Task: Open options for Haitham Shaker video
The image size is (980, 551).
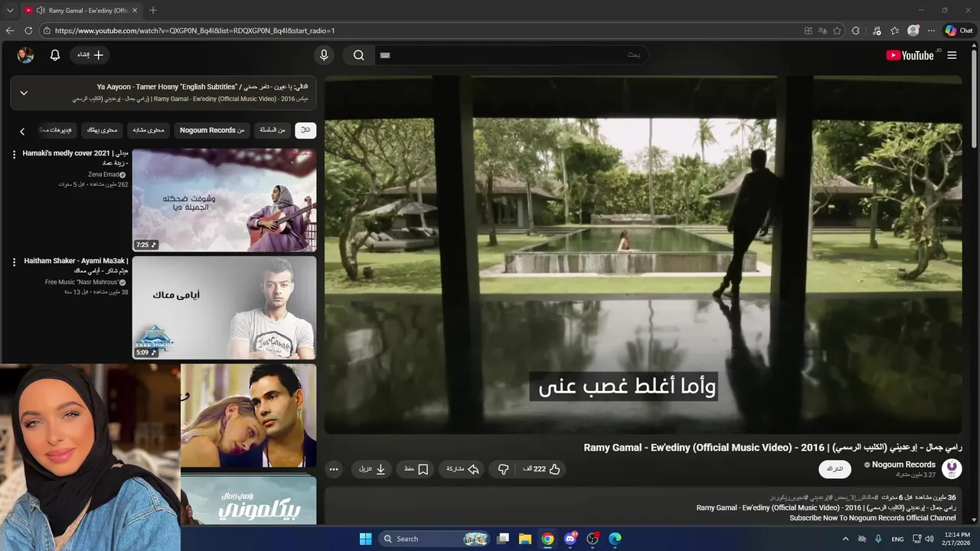Action: pos(14,262)
